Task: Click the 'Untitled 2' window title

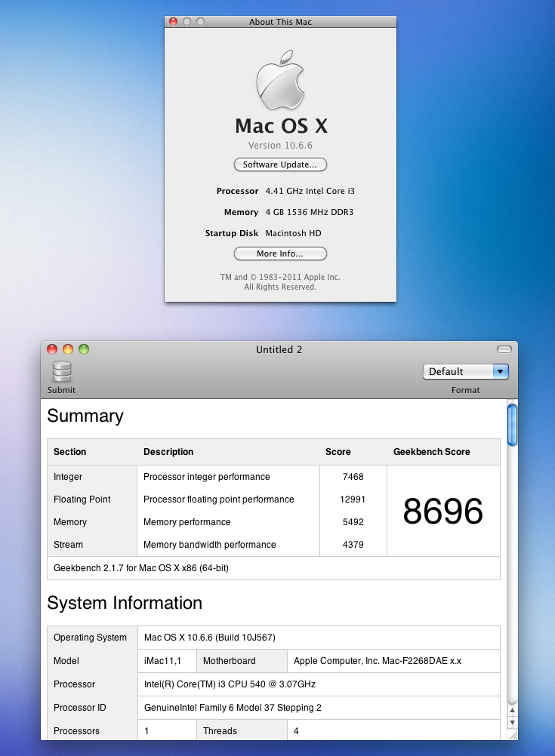Action: [279, 349]
